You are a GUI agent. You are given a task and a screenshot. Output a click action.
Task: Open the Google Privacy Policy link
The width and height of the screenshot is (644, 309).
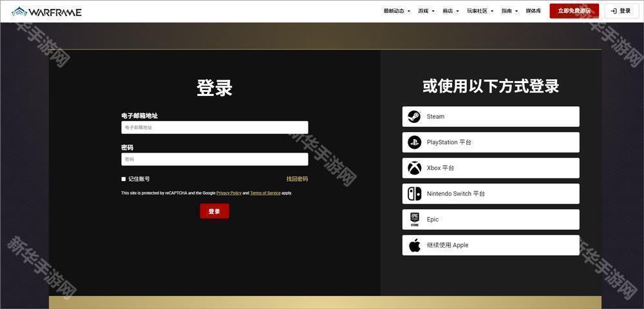click(x=229, y=193)
